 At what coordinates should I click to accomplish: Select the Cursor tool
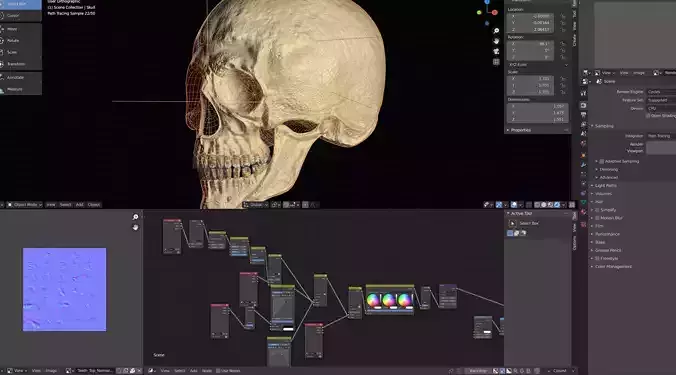click(x=20, y=16)
